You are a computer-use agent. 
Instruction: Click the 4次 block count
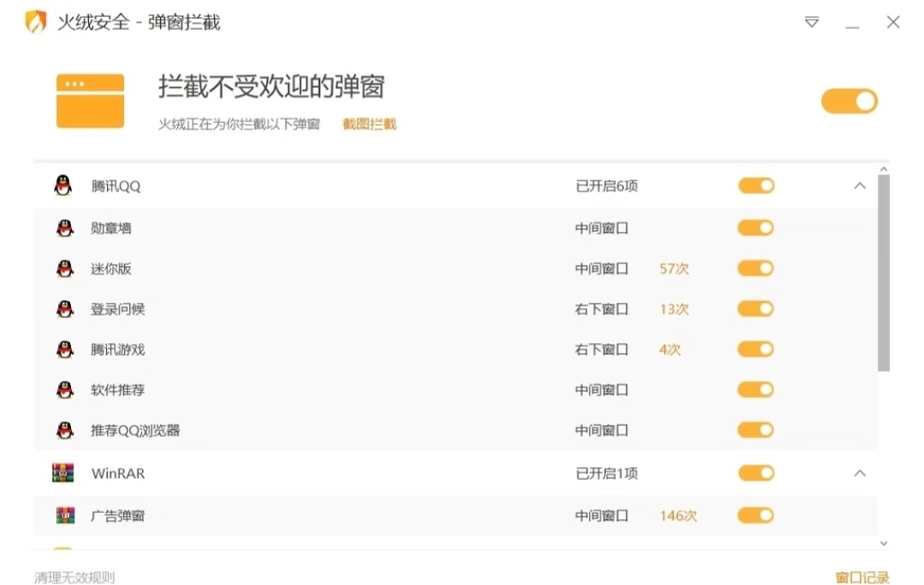click(x=670, y=349)
